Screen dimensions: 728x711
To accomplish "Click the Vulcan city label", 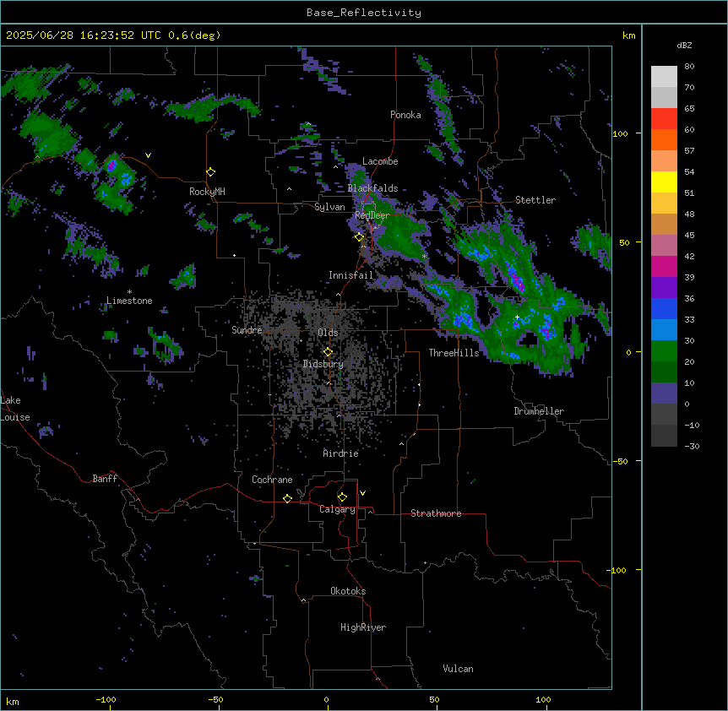I will coord(459,669).
